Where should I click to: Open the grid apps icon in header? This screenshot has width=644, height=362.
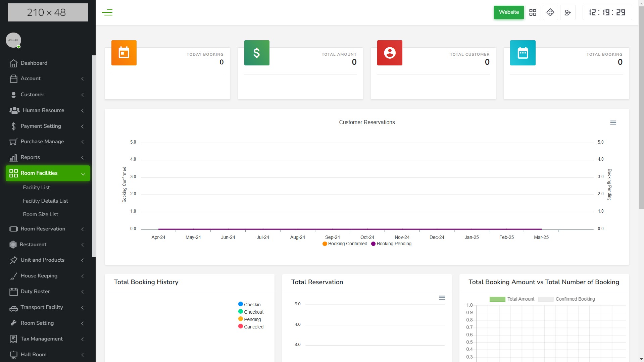pyautogui.click(x=533, y=13)
